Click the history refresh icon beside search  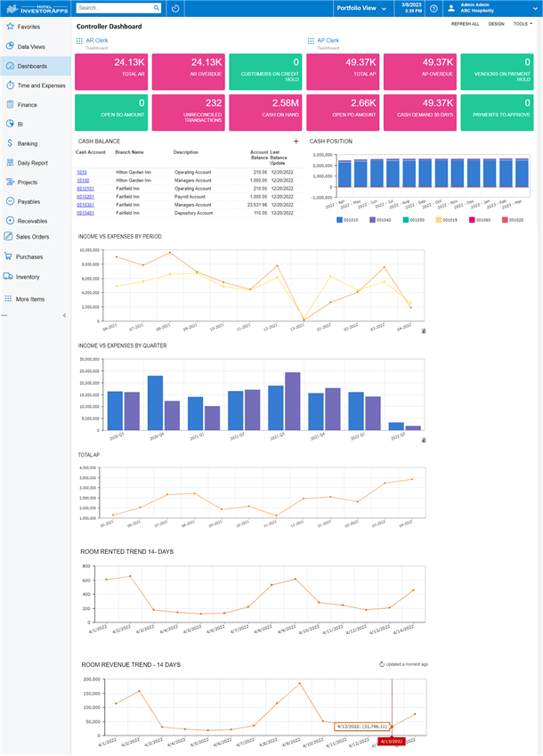click(175, 8)
